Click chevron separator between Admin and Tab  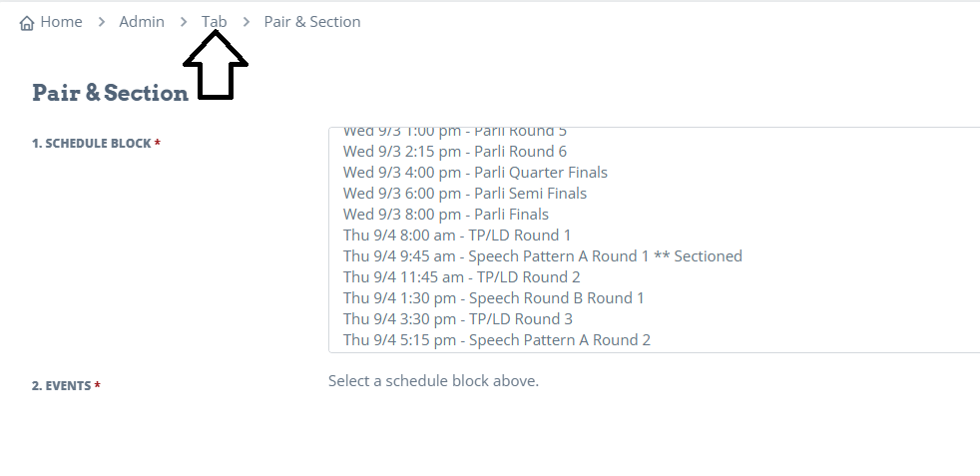(183, 22)
